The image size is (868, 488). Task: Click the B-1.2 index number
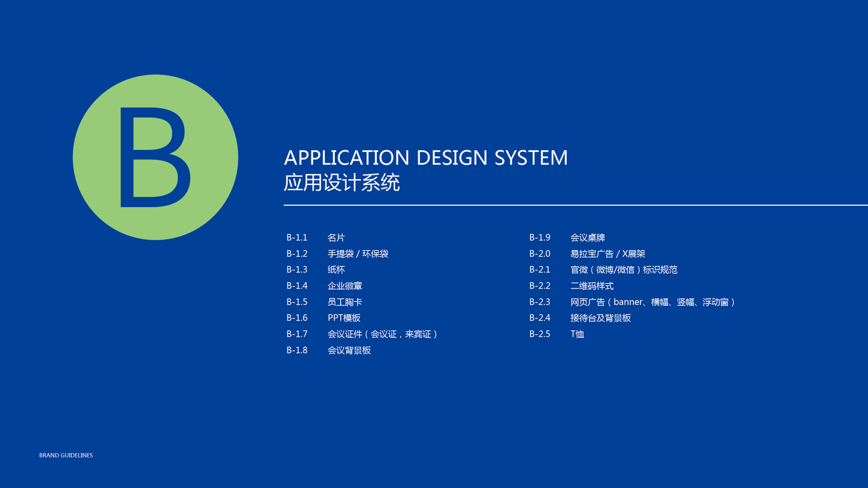click(297, 254)
